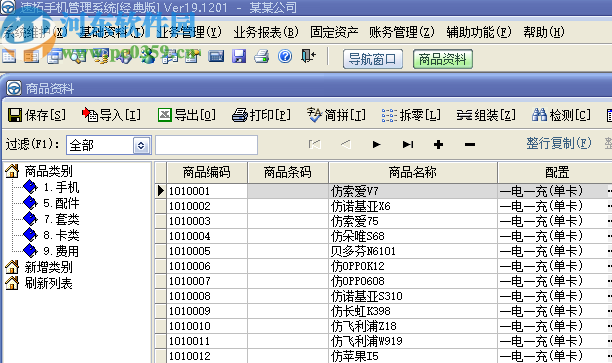This screenshot has height=363, width=612.
Task: Select row selector for 1010001
Action: (x=161, y=191)
